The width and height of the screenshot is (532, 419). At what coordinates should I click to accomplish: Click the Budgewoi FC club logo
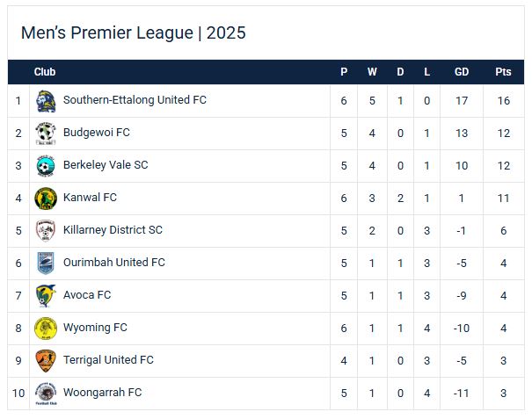pyautogui.click(x=46, y=134)
